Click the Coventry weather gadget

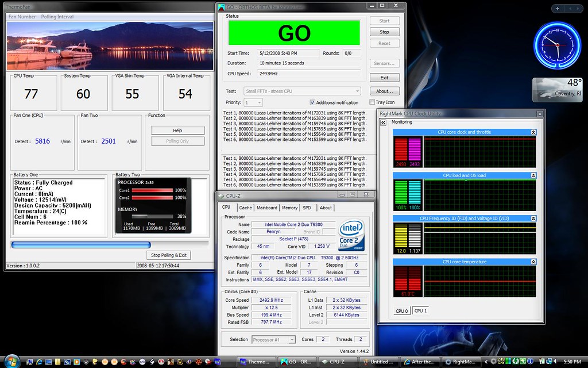(558, 90)
